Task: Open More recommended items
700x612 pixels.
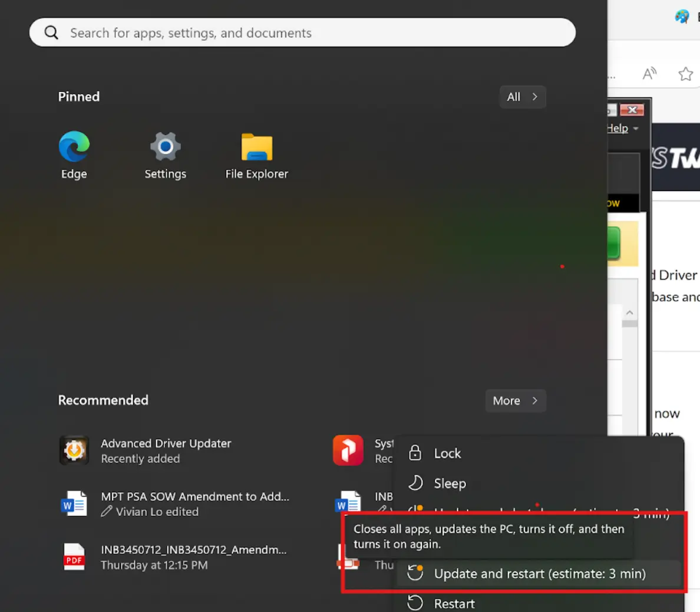Action: [516, 401]
